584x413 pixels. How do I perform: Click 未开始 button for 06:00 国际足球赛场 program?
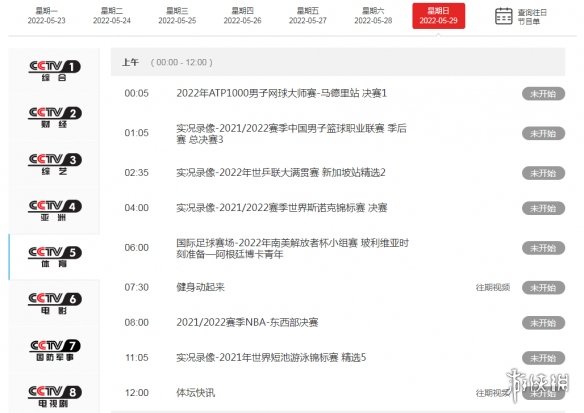[x=543, y=248]
